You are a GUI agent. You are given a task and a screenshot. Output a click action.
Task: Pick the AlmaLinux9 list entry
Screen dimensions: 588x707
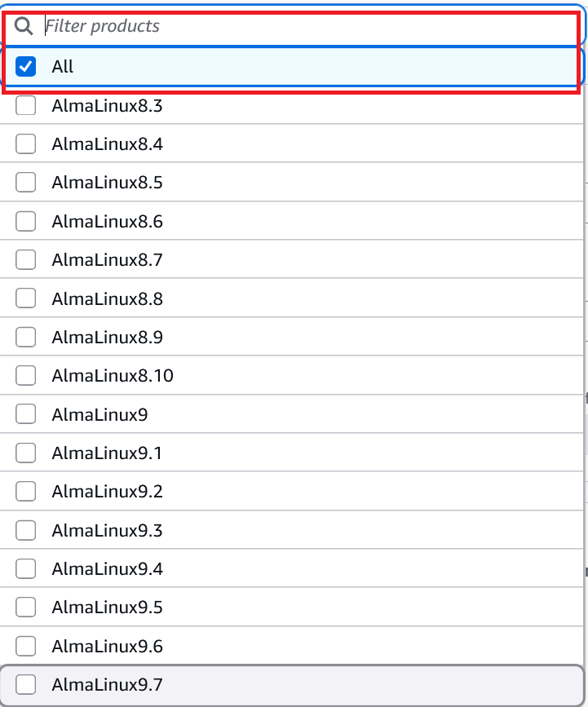(99, 414)
